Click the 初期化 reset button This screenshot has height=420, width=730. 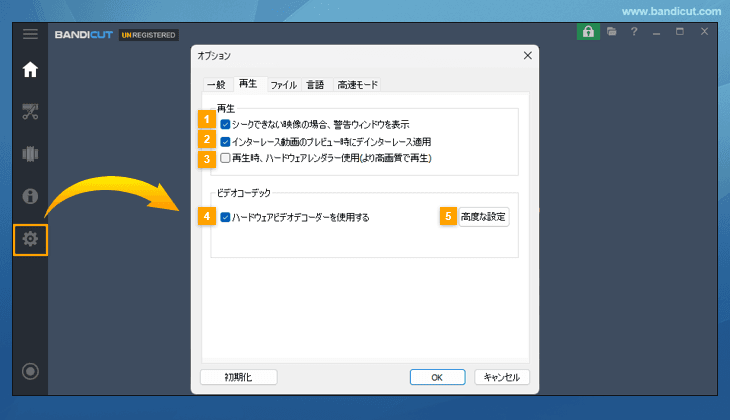[x=238, y=377]
